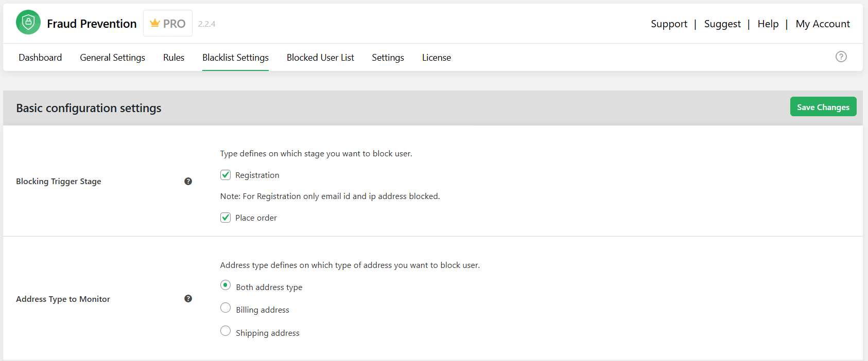The image size is (868, 361).
Task: Click the version number 2.2.4
Action: pos(206,24)
